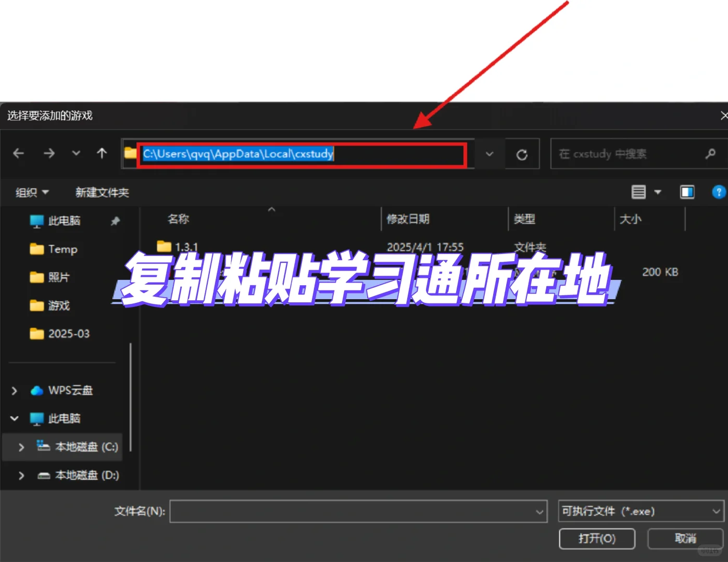
Task: Refresh the current folder view
Action: [522, 154]
